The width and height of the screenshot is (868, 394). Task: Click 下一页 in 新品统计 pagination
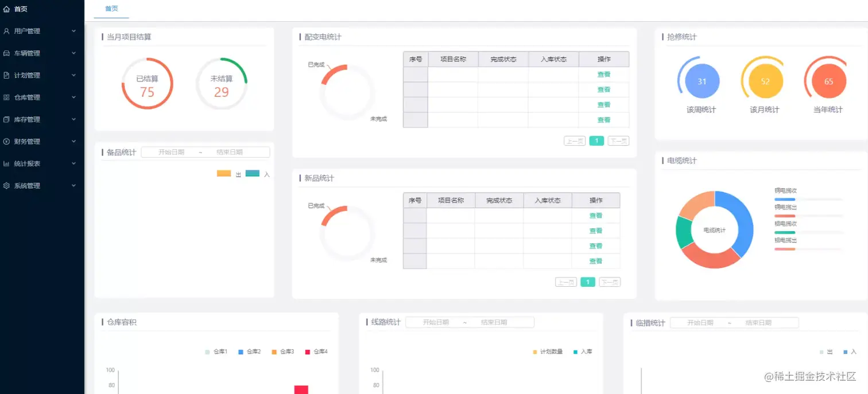tap(610, 282)
